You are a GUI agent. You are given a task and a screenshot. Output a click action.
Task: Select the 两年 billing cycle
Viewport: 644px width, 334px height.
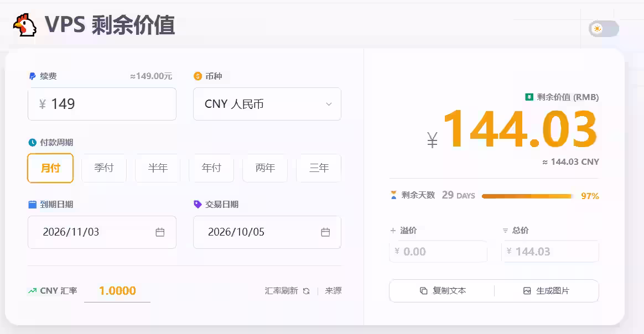coord(266,168)
